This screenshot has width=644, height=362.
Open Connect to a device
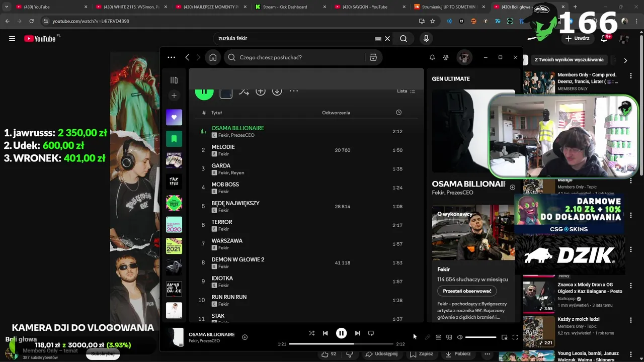(449, 337)
